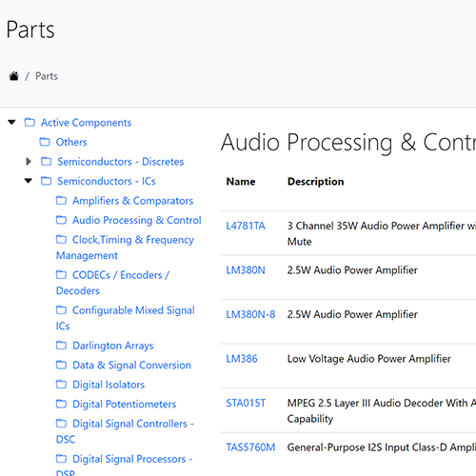The height and width of the screenshot is (476, 476).
Task: Open part LM386
Action: (x=242, y=359)
